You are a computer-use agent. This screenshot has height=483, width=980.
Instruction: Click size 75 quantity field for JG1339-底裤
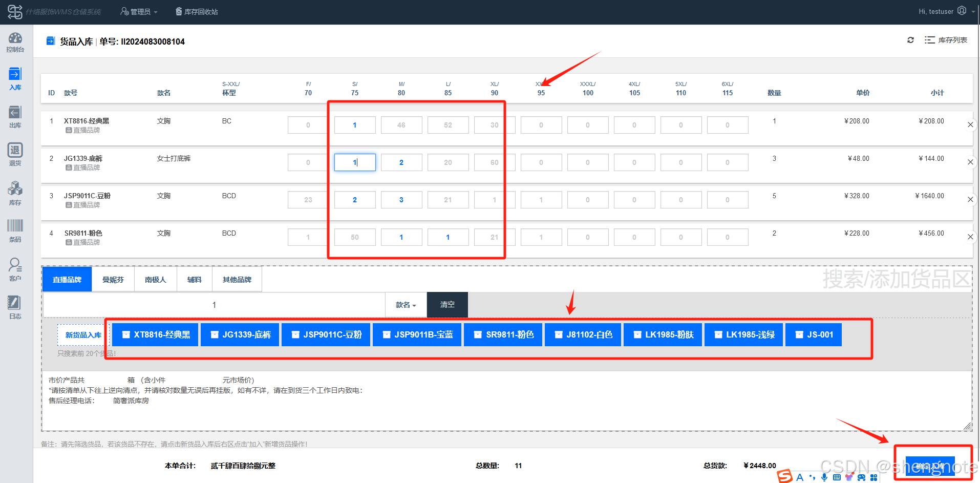(355, 162)
